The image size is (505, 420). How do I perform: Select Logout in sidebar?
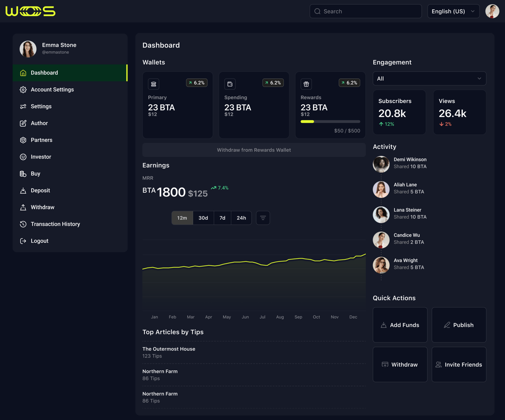click(70, 241)
